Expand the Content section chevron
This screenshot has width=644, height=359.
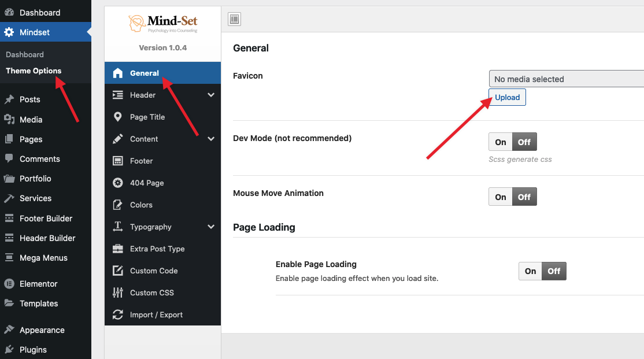point(211,139)
